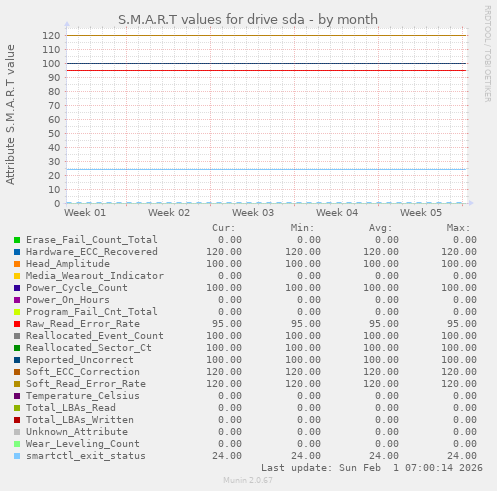Click the Hardware_ECC_Recovered avg value 120.00
This screenshot has height=491, width=497.
pyautogui.click(x=381, y=252)
